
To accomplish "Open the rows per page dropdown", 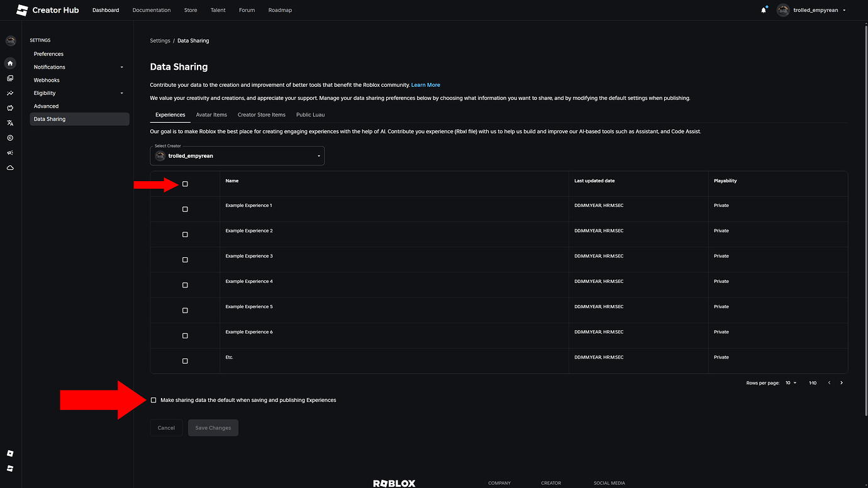I will pos(790,382).
